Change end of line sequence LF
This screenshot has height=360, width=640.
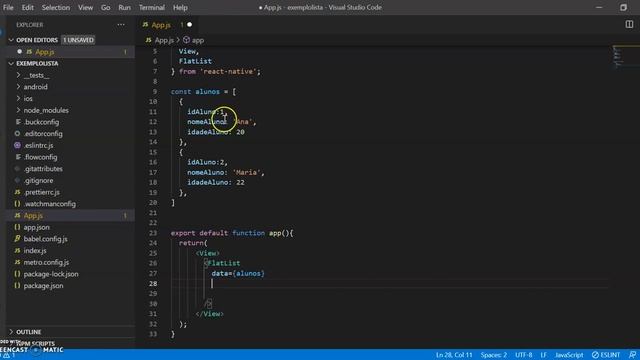tap(543, 355)
